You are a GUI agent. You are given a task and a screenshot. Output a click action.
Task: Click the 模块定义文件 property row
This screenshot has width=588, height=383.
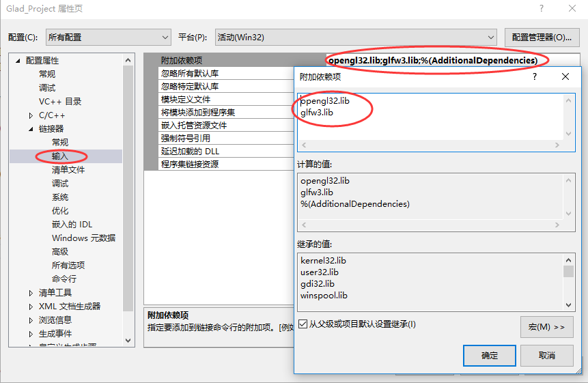pyautogui.click(x=226, y=100)
